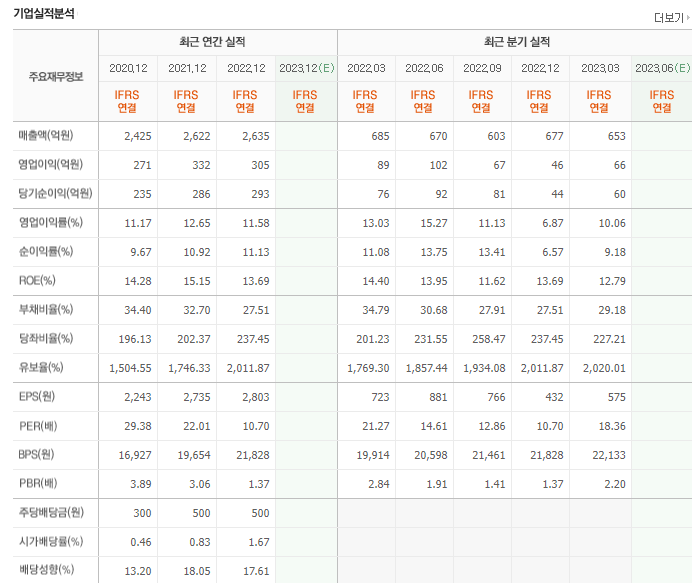The image size is (692, 583).
Task: Select the 12.79 ROE value
Action: (x=612, y=281)
